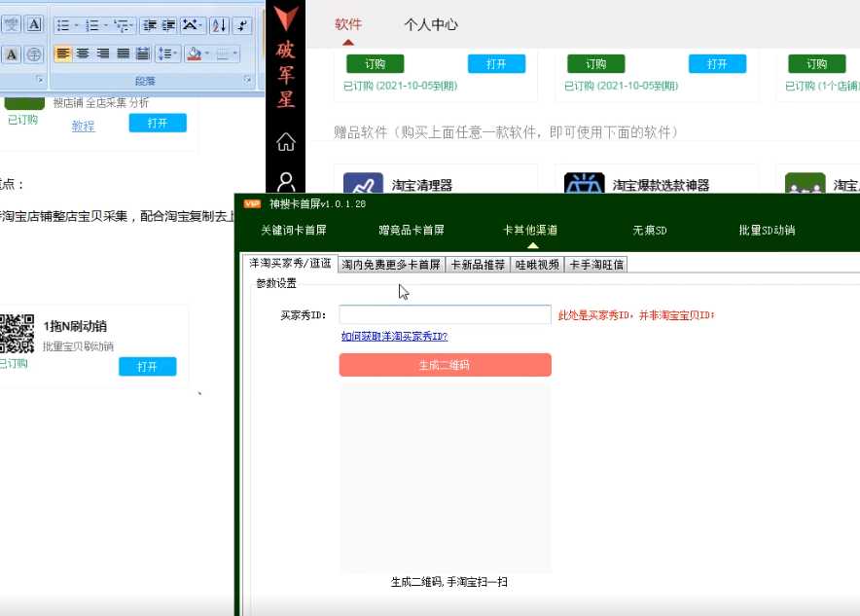Open the Font group dialog launcher
Image resolution: width=860 pixels, height=616 pixels.
[x=40, y=80]
